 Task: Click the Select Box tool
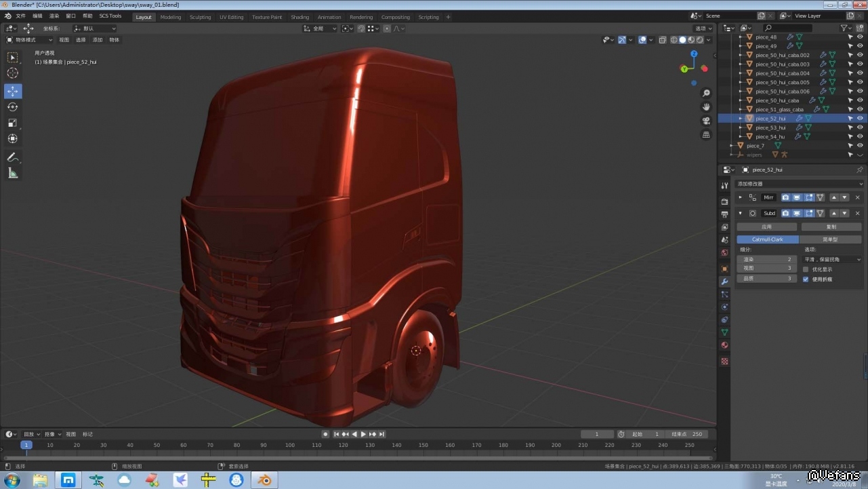point(13,58)
